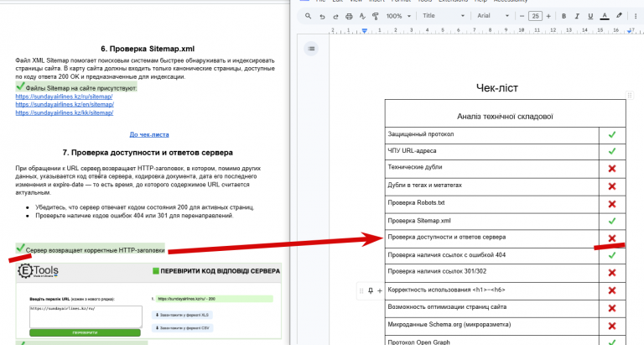Show the document outline panel
Screen dimensions: 644x345
click(311, 49)
